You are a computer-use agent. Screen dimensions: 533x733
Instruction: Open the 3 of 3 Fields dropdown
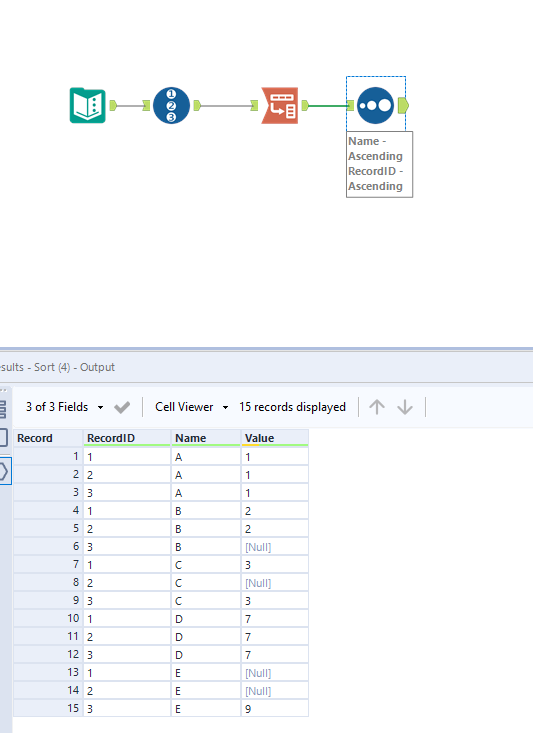65,407
